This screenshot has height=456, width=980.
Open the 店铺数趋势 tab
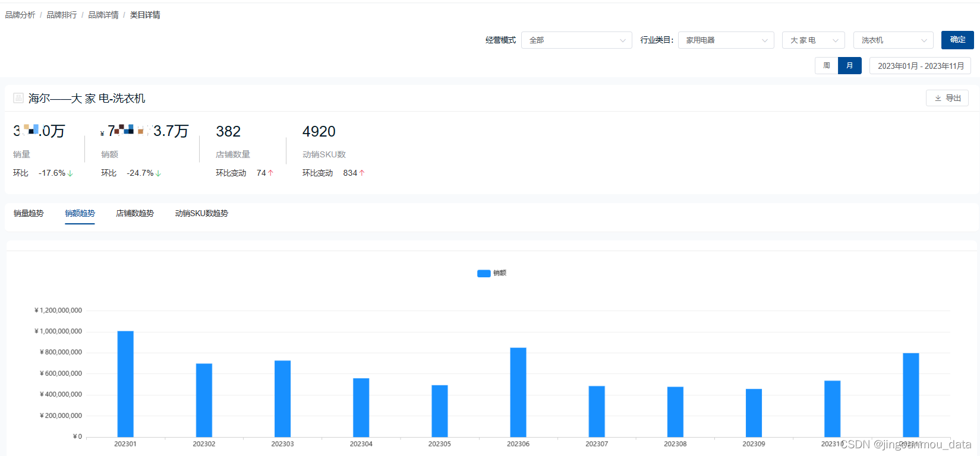click(135, 213)
